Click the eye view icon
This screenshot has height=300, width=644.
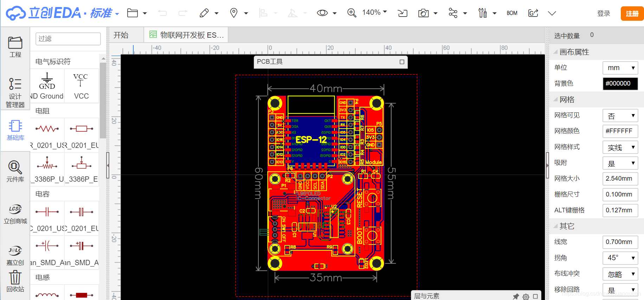coord(322,13)
